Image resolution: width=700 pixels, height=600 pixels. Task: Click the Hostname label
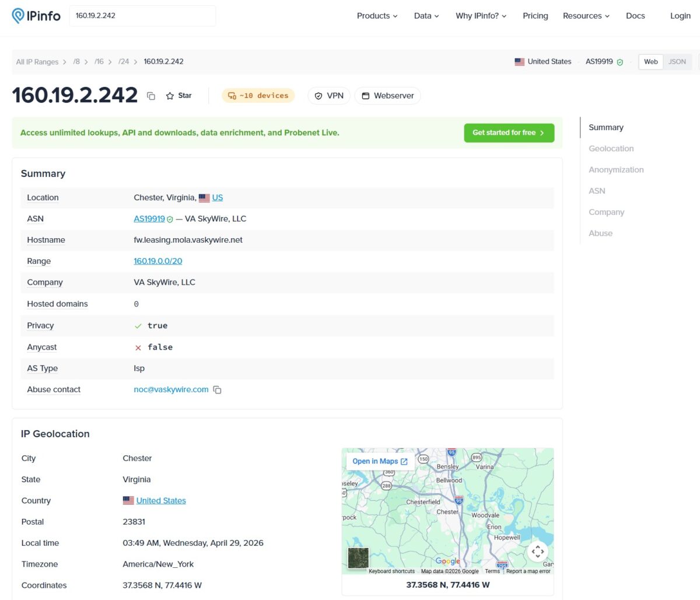click(x=46, y=240)
